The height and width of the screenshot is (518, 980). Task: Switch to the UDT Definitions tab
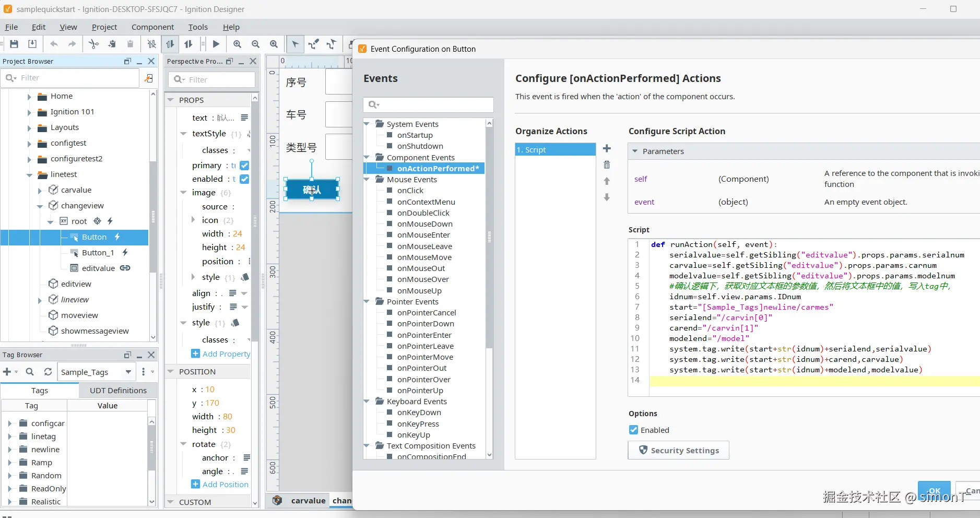(118, 391)
